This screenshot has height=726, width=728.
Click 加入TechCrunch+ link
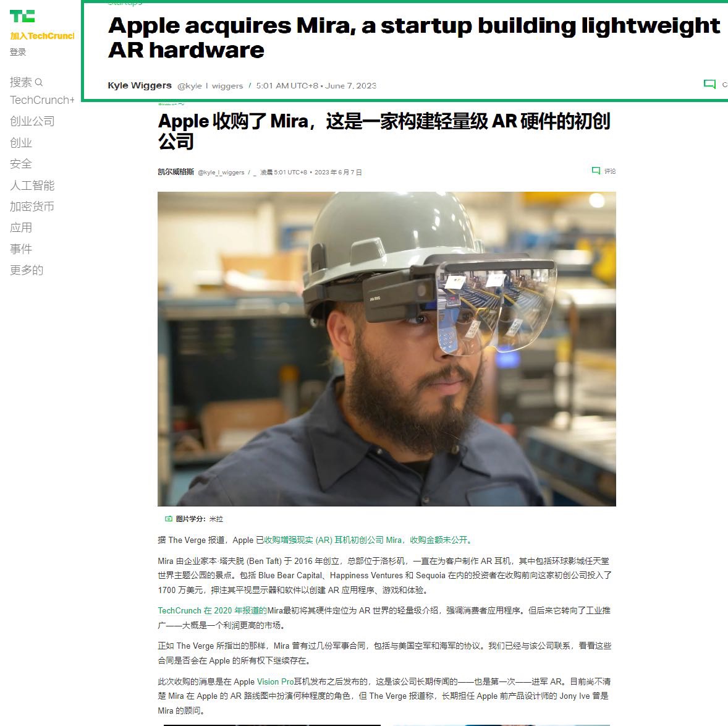point(42,36)
